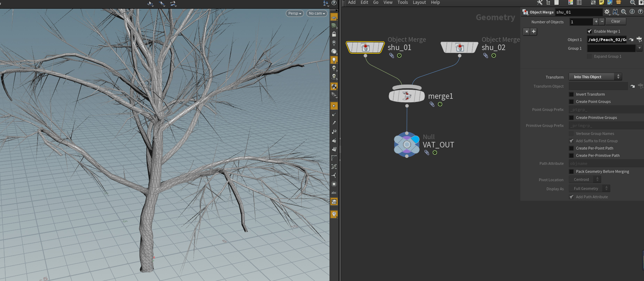Click the x remove-instance button

(x=527, y=32)
